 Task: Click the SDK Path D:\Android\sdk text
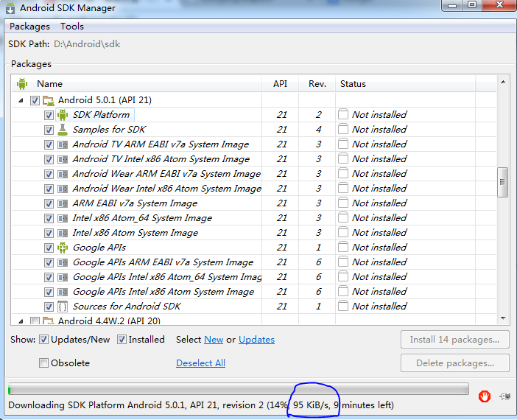[87, 44]
